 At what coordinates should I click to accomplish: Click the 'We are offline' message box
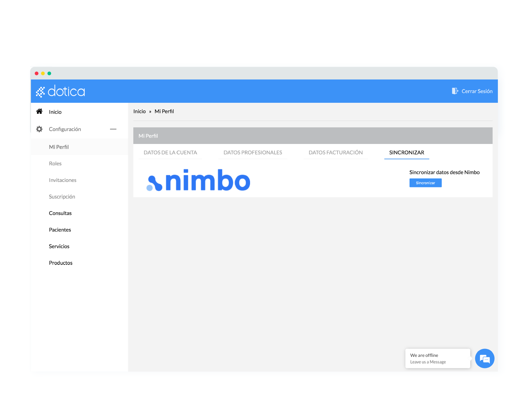[x=438, y=358]
